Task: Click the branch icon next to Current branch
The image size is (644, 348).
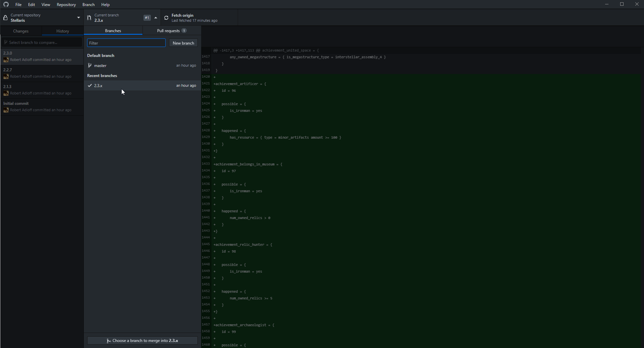Action: 89,18
